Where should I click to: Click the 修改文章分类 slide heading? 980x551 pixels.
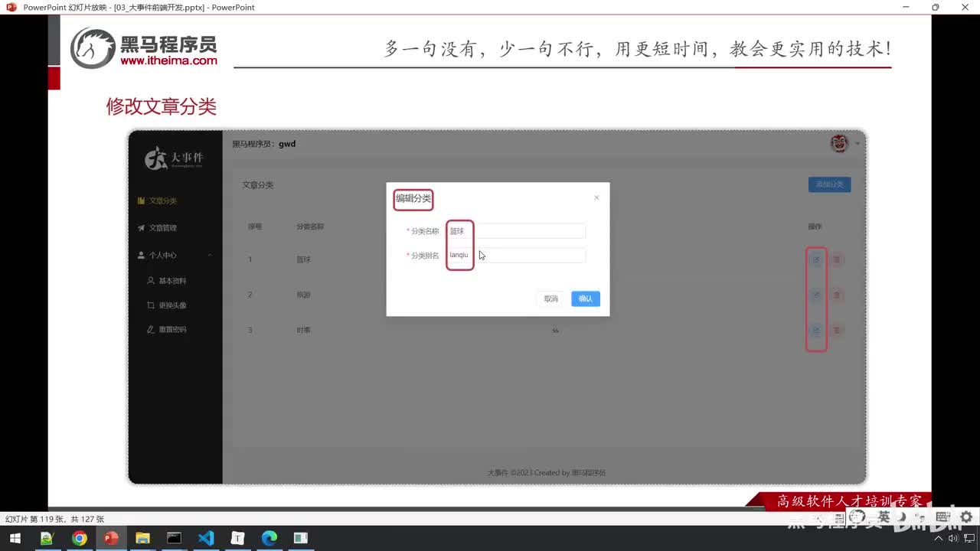pos(162,106)
